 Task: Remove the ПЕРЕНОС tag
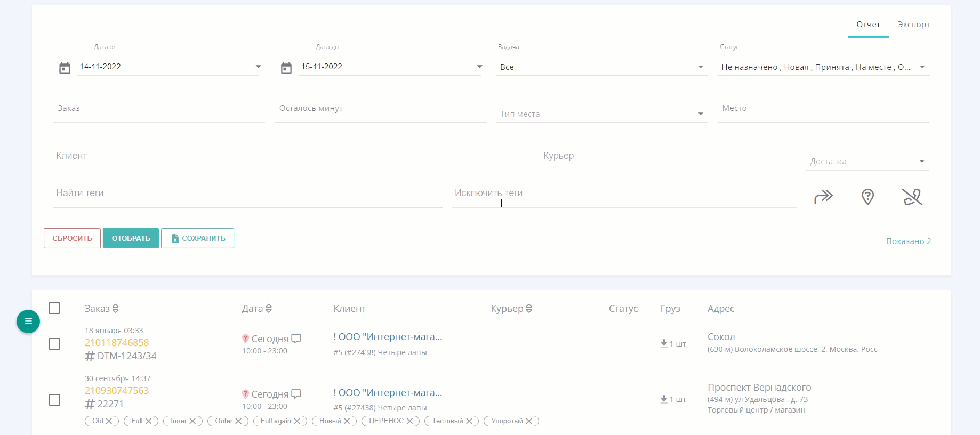click(409, 421)
